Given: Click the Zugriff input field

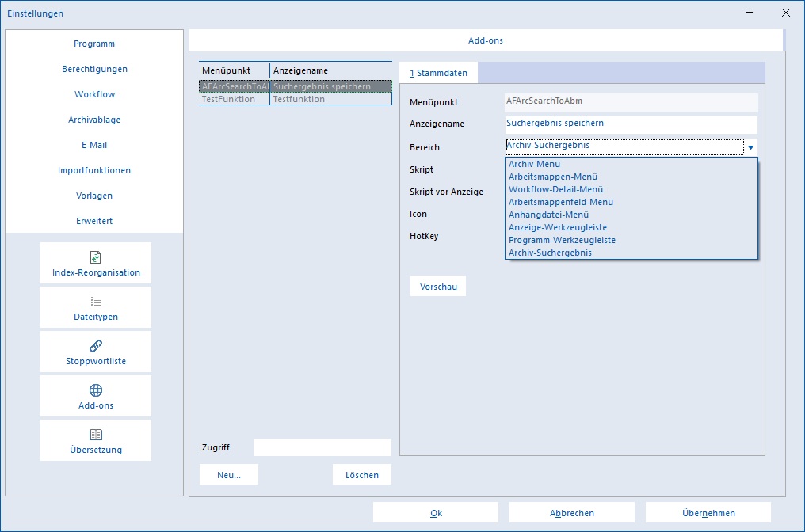Looking at the screenshot, I should point(322,447).
